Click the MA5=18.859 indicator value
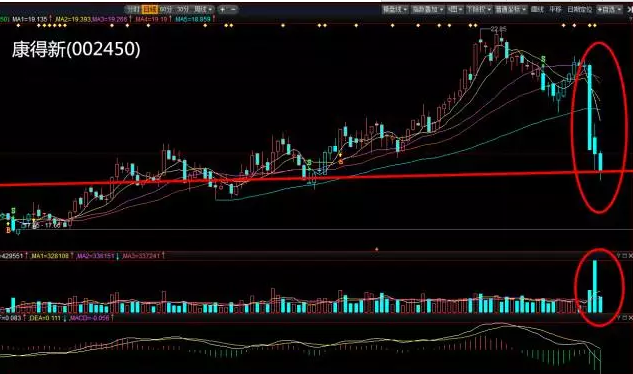The height and width of the screenshot is (374, 633). point(193,19)
